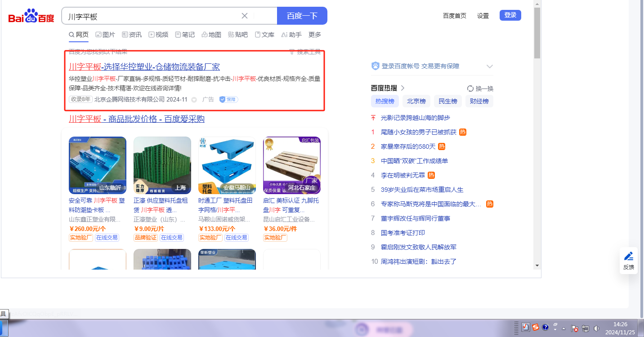This screenshot has height=337, width=644.
Task: Open hot search 中国晒"双碳"工作成绩单
Action: (x=414, y=161)
